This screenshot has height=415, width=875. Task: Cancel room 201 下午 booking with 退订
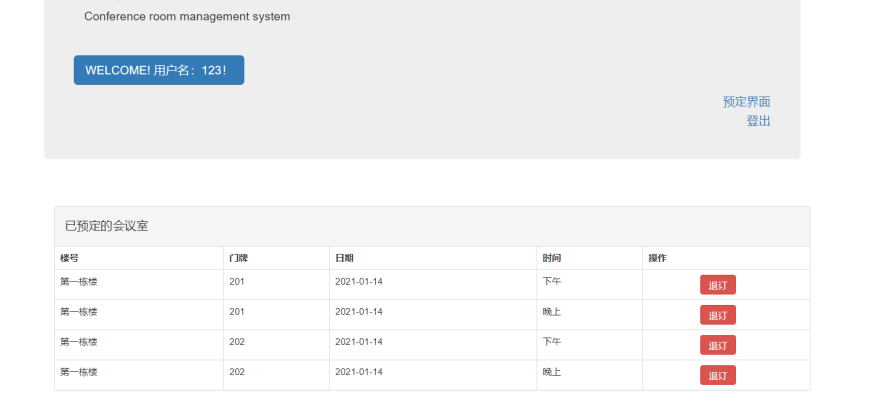[x=718, y=285]
